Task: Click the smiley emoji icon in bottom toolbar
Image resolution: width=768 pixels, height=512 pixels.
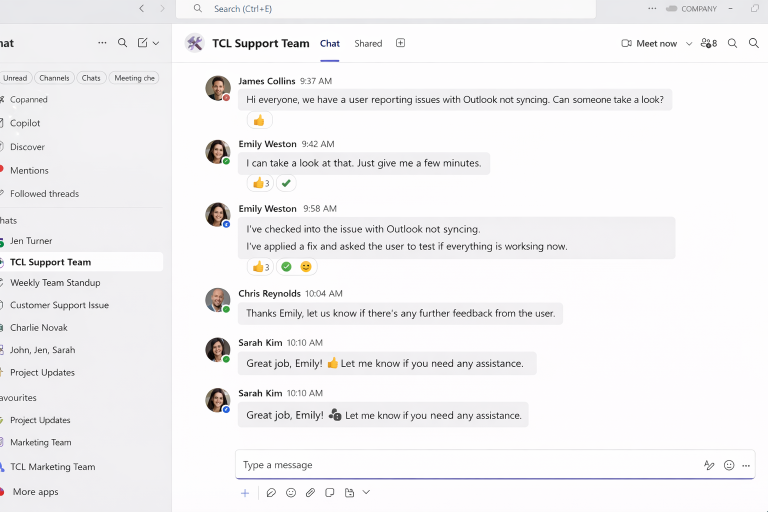Action: pos(291,492)
